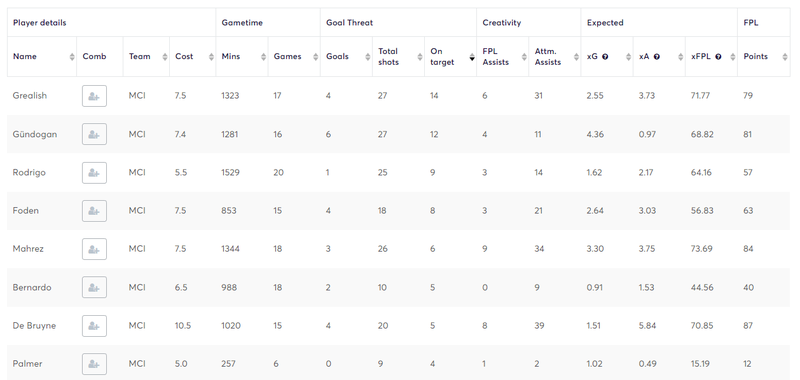Add Palmer to comparison
Image resolution: width=800 pixels, height=380 pixels.
tap(94, 364)
